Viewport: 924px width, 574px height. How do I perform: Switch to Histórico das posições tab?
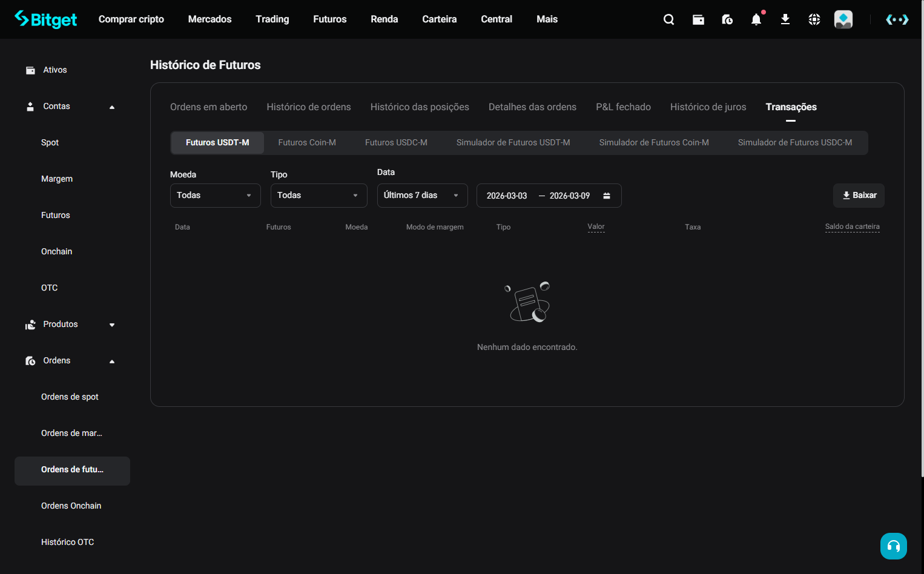point(420,107)
